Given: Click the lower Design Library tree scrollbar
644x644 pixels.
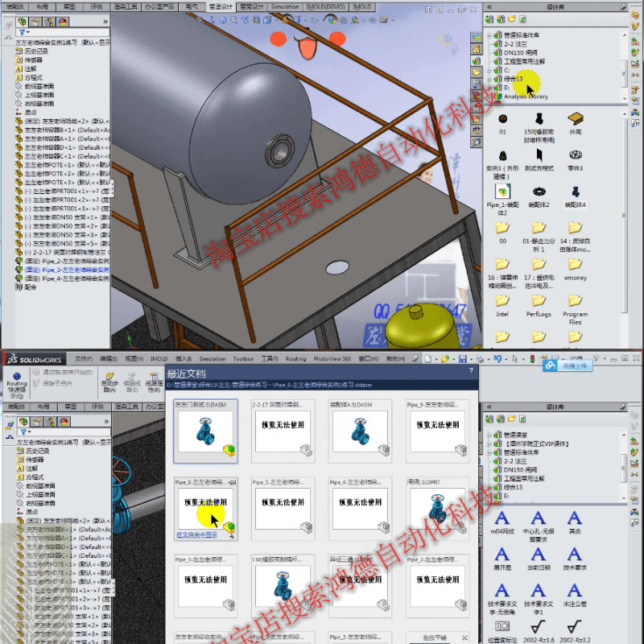Looking at the screenshot, I should point(624,468).
